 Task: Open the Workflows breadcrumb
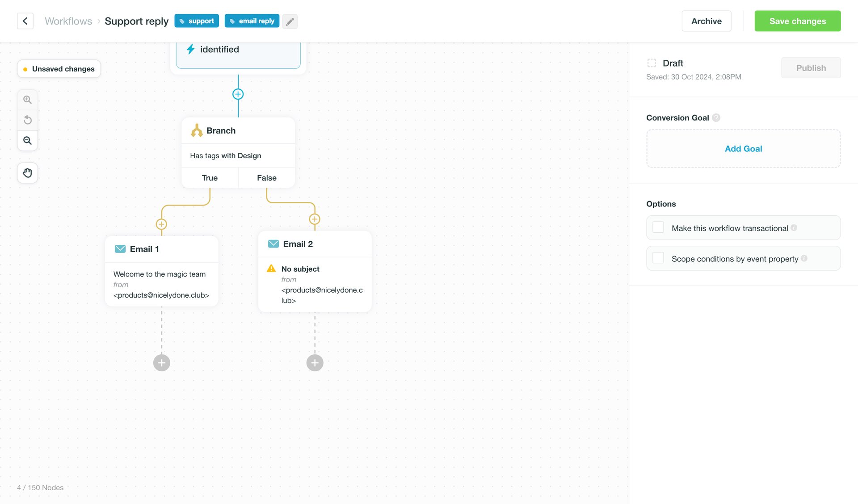68,21
